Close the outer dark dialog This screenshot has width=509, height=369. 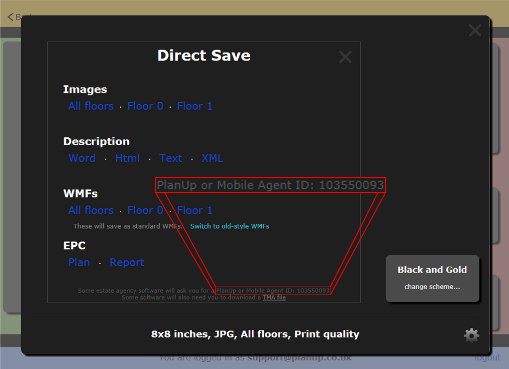click(475, 30)
